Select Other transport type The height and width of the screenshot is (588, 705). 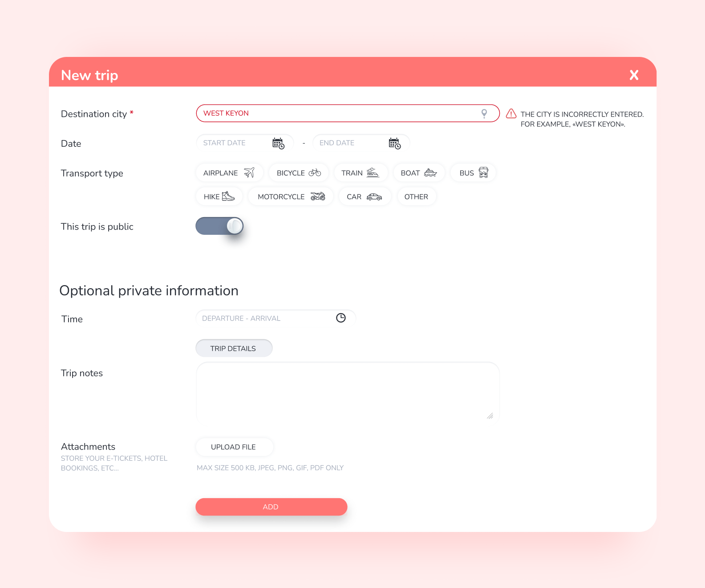416,197
